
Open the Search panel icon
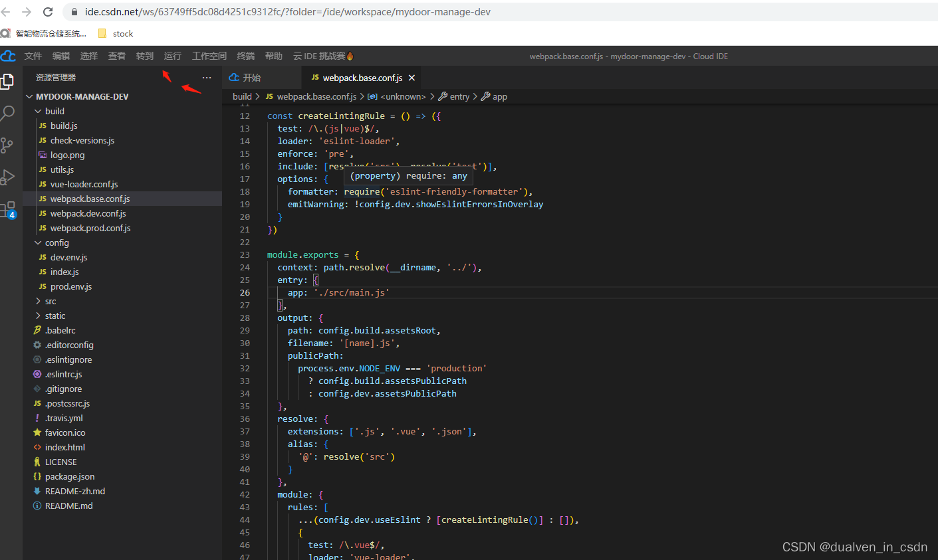click(9, 113)
